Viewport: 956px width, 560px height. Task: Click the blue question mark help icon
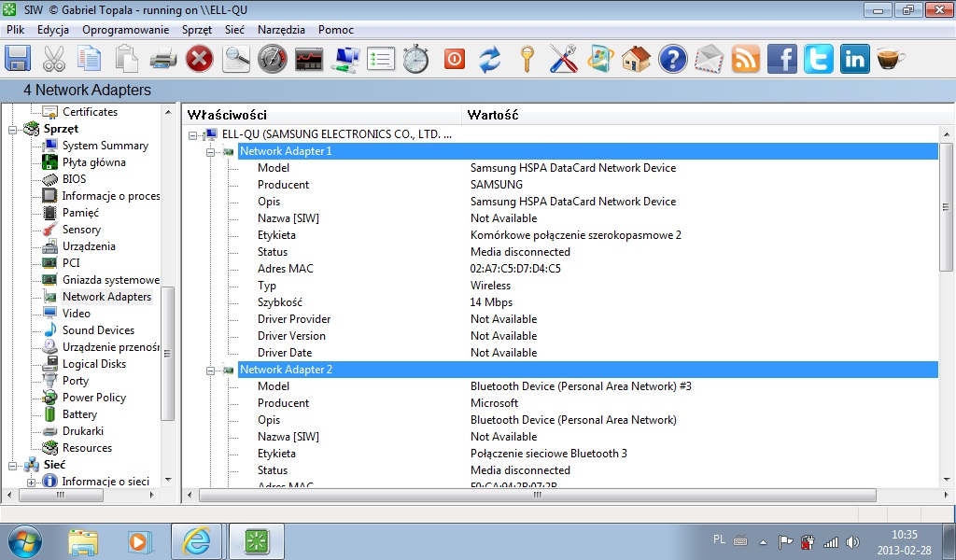pos(672,59)
